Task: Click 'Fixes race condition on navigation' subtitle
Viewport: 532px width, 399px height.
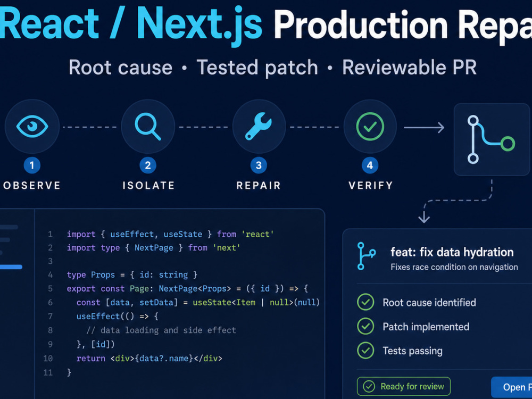Action: pyautogui.click(x=454, y=267)
